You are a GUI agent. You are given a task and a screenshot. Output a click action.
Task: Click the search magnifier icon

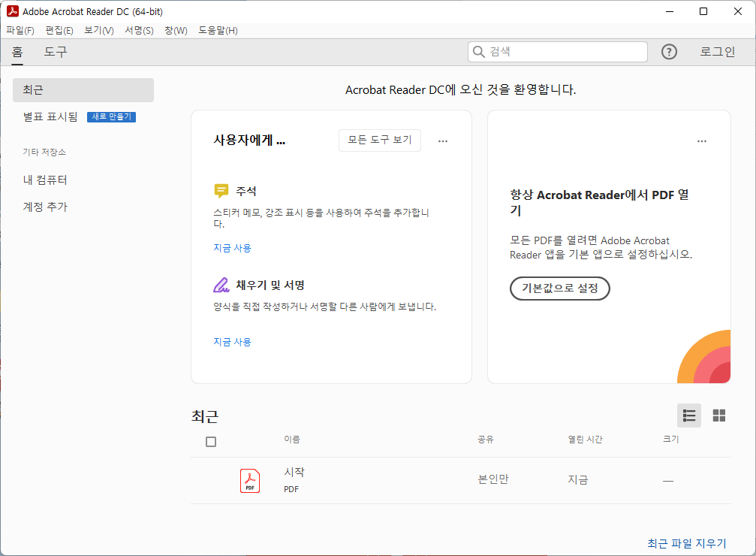478,52
